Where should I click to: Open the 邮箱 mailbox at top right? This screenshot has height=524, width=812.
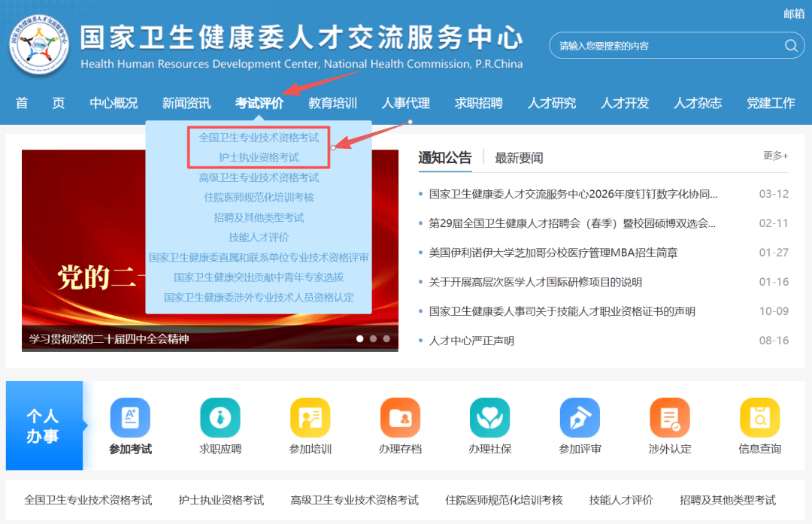pyautogui.click(x=793, y=13)
